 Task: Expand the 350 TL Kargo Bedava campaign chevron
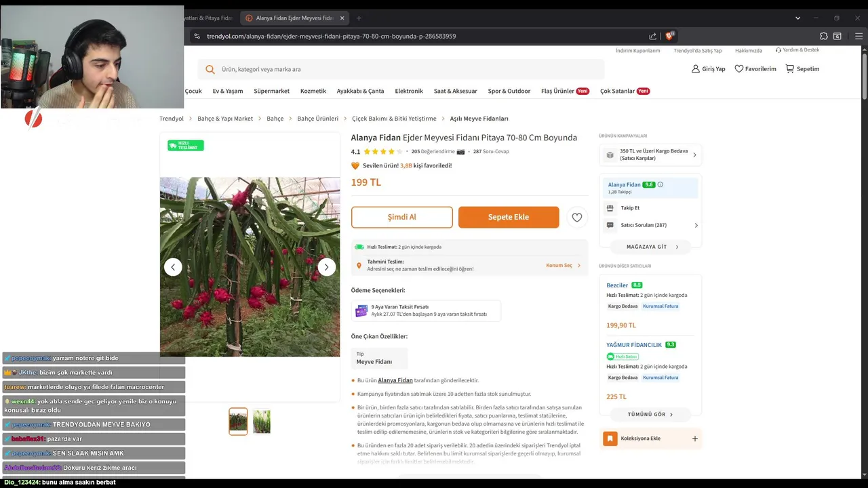[694, 155]
